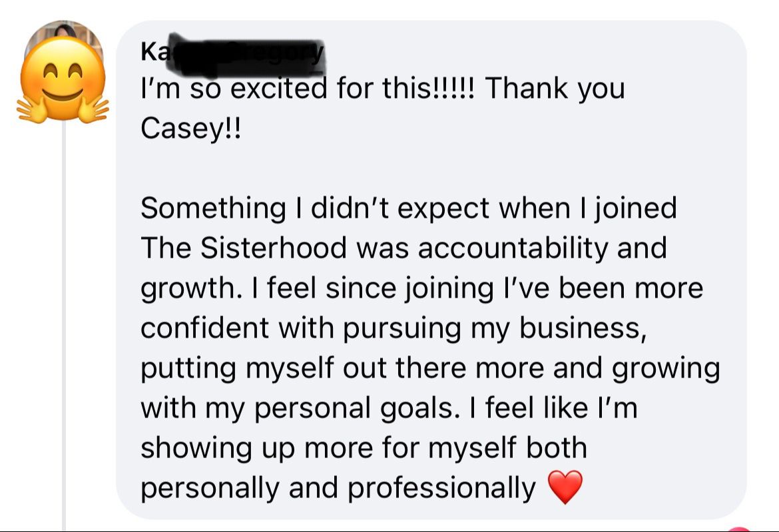Click the word "accountability" in the comment

pyautogui.click(x=513, y=248)
